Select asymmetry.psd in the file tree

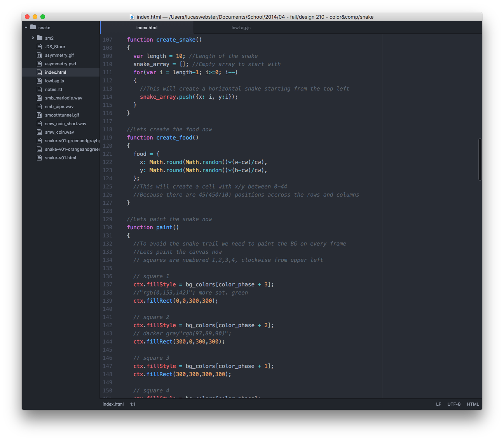60,64
